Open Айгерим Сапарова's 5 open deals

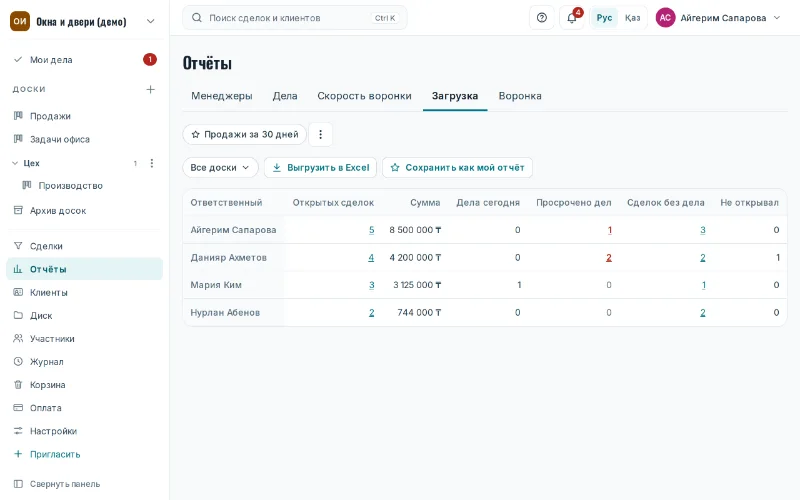(371, 230)
